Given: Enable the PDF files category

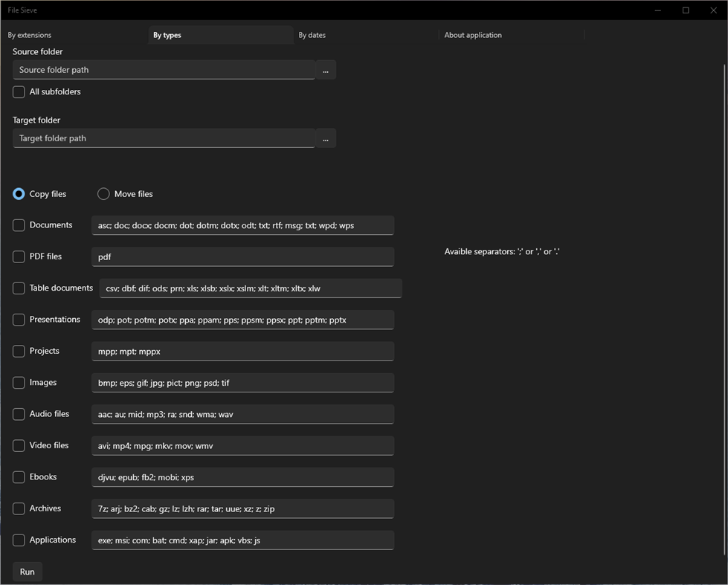Looking at the screenshot, I should pos(18,256).
